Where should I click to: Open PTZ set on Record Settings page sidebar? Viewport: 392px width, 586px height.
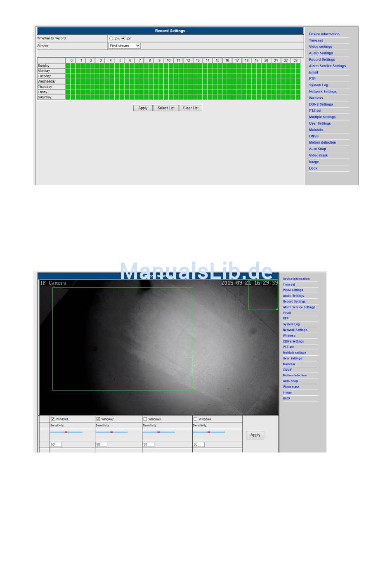point(315,111)
